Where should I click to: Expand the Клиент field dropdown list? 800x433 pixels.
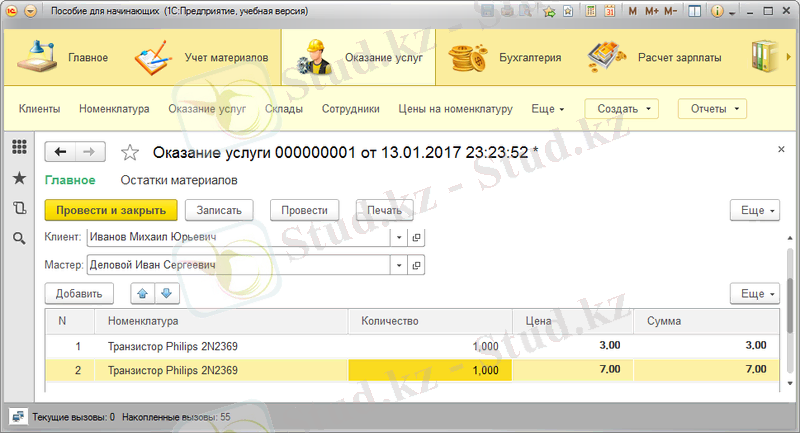point(399,237)
